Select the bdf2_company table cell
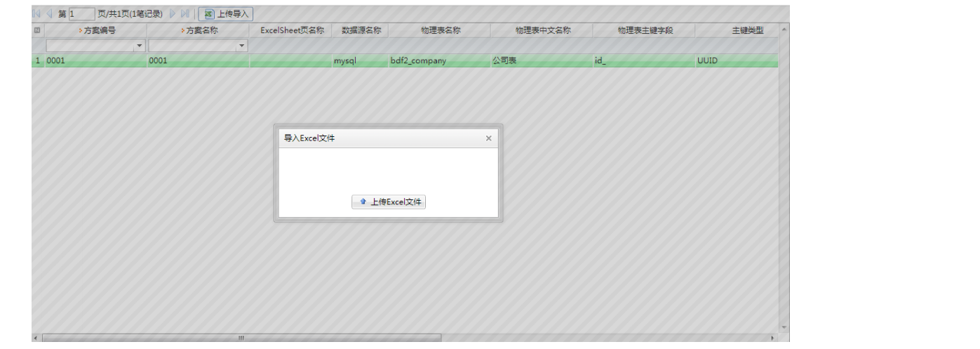 pos(441,61)
